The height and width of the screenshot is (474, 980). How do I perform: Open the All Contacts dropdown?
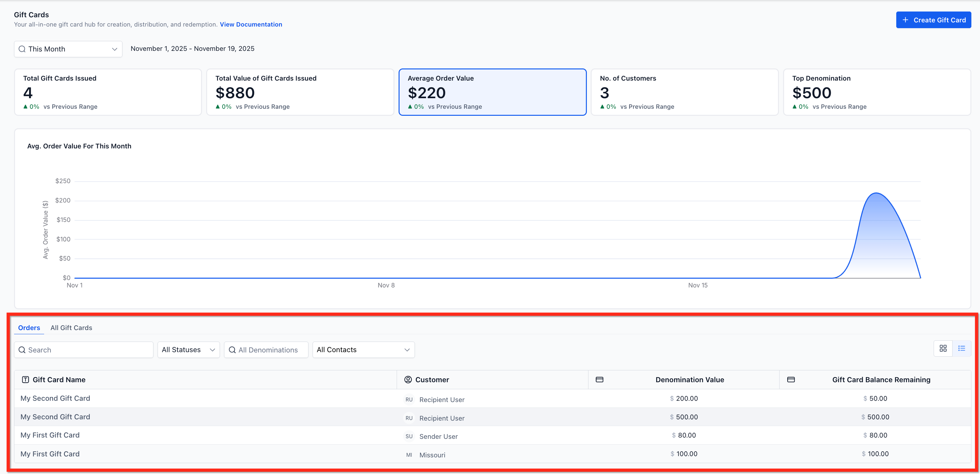[363, 350]
